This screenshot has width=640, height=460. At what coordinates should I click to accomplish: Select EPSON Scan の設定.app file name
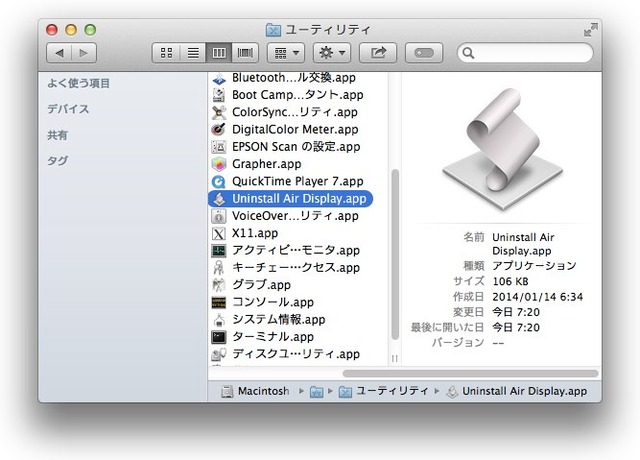[x=296, y=147]
